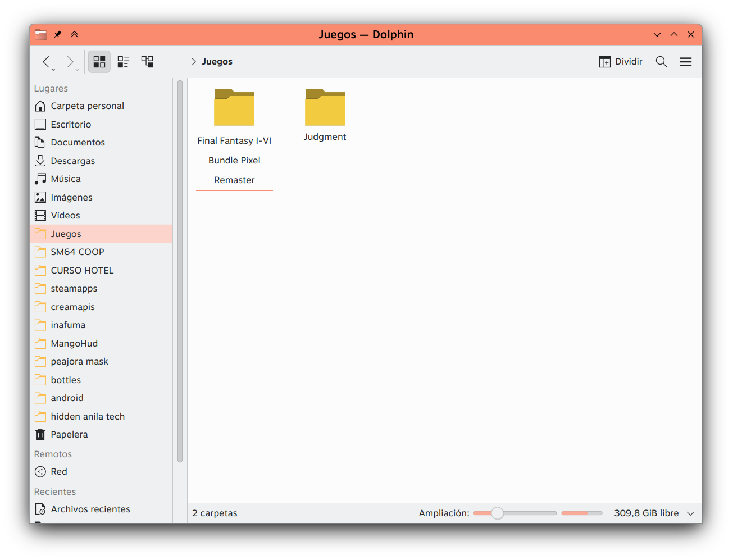Switch to compact view mode

[124, 62]
